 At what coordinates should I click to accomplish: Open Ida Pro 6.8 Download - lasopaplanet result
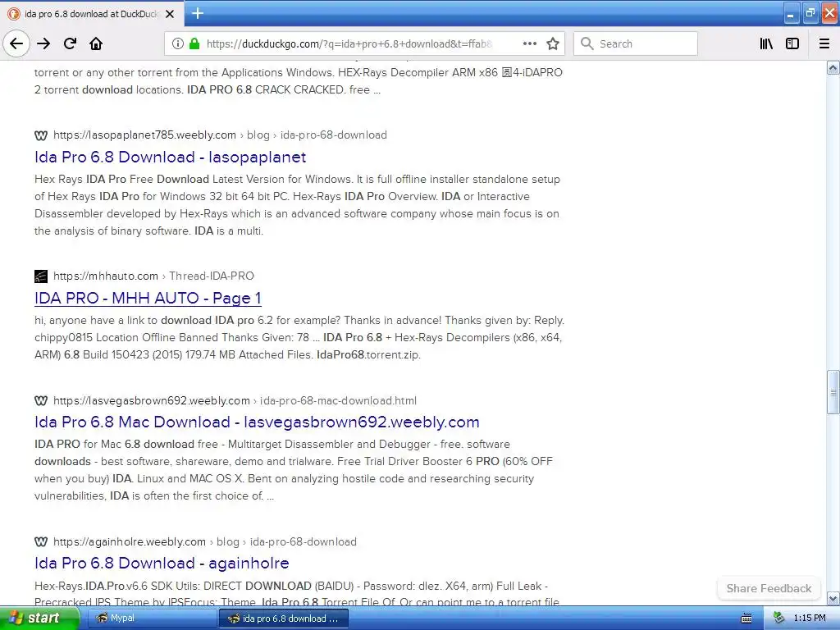point(171,157)
